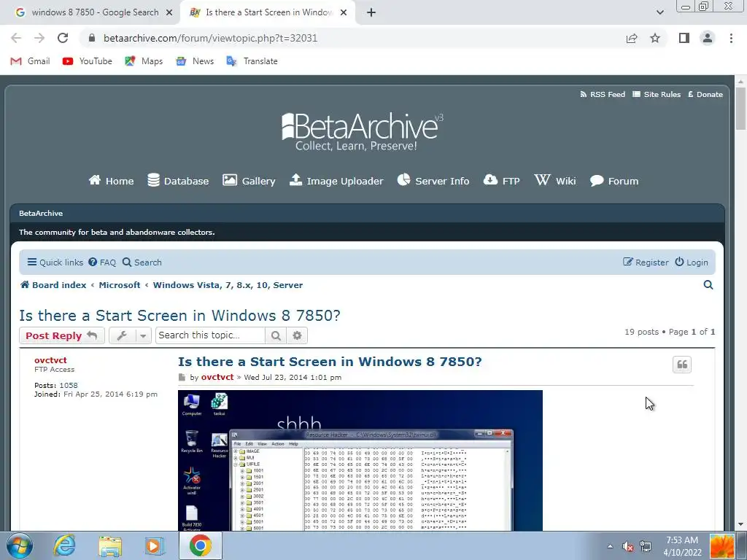Open the FAQ link
The width and height of the screenshot is (747, 560).
pyautogui.click(x=102, y=262)
